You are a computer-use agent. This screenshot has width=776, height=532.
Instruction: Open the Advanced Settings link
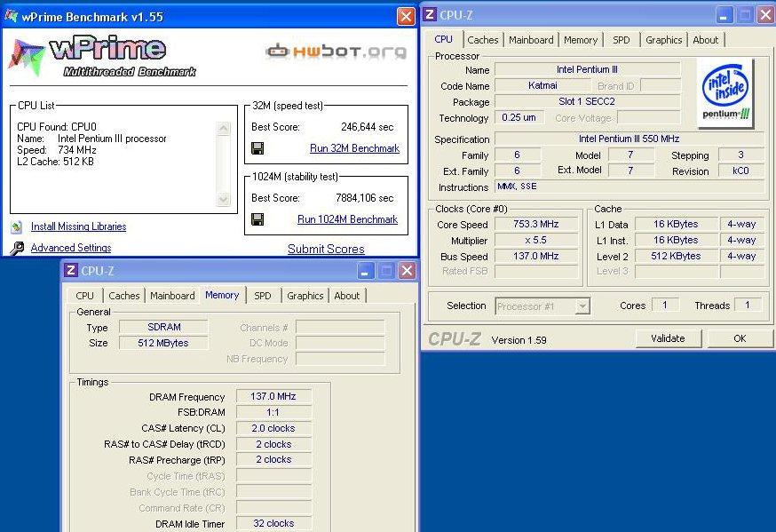pyautogui.click(x=71, y=248)
